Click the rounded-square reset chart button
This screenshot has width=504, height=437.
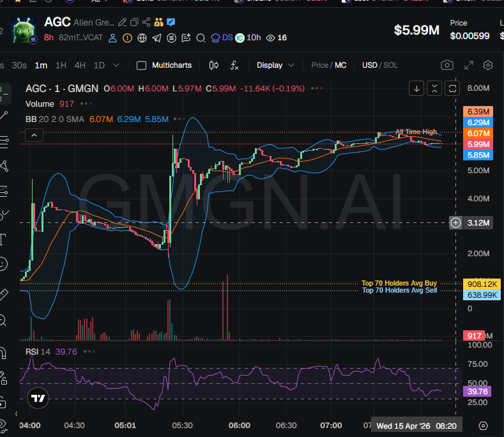[x=452, y=88]
